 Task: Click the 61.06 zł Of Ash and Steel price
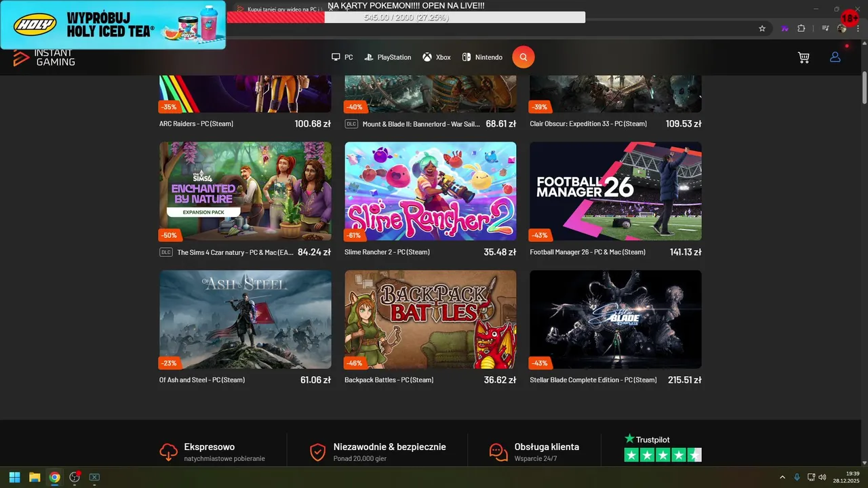click(x=315, y=380)
